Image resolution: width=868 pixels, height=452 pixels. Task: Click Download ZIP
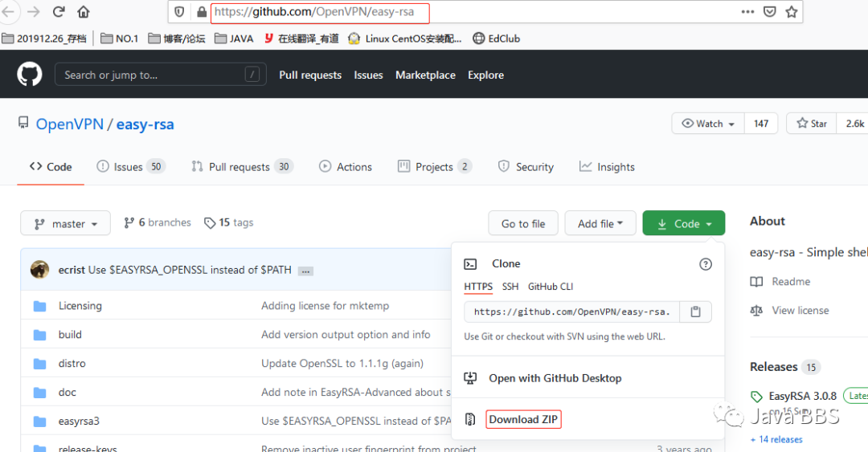tap(523, 419)
